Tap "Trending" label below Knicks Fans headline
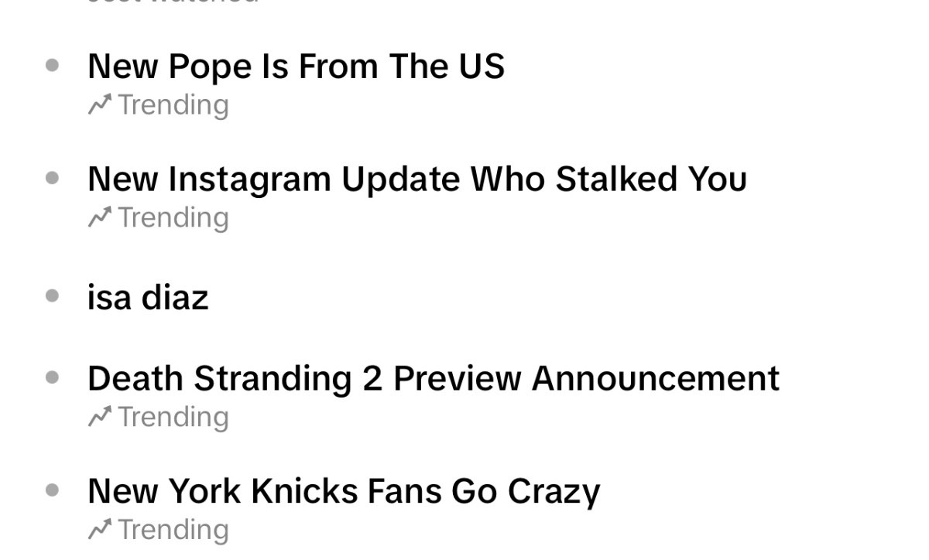The width and height of the screenshot is (929, 560). click(173, 531)
